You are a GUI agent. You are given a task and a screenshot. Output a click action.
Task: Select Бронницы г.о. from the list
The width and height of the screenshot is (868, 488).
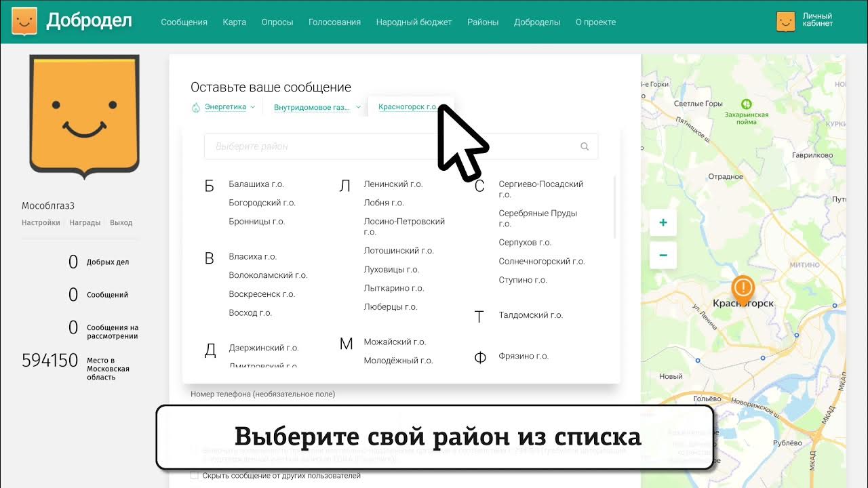click(x=257, y=222)
